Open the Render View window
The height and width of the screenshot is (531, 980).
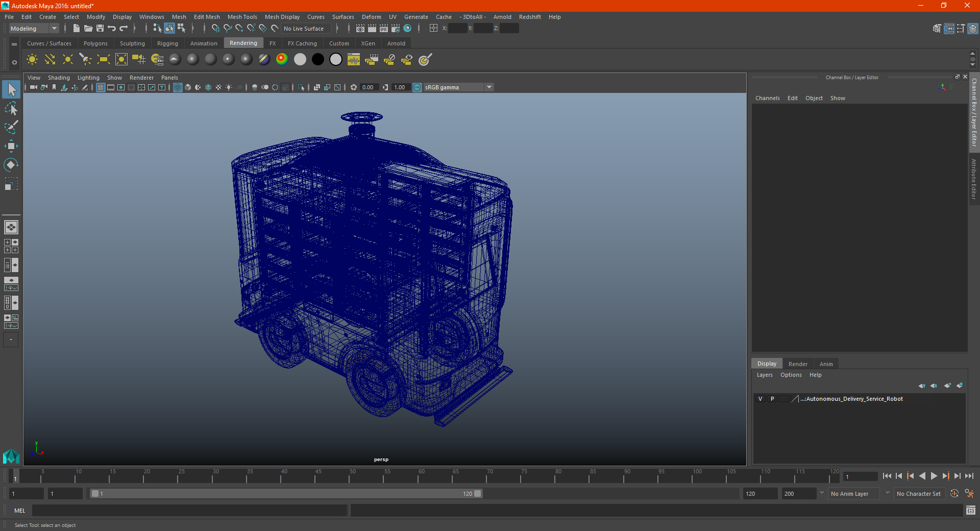(x=360, y=29)
